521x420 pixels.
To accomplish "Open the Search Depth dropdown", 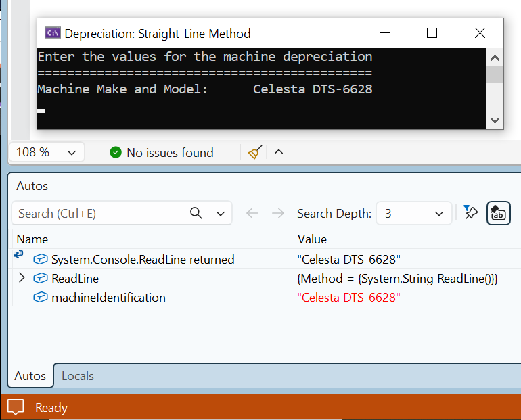I will pyautogui.click(x=413, y=213).
